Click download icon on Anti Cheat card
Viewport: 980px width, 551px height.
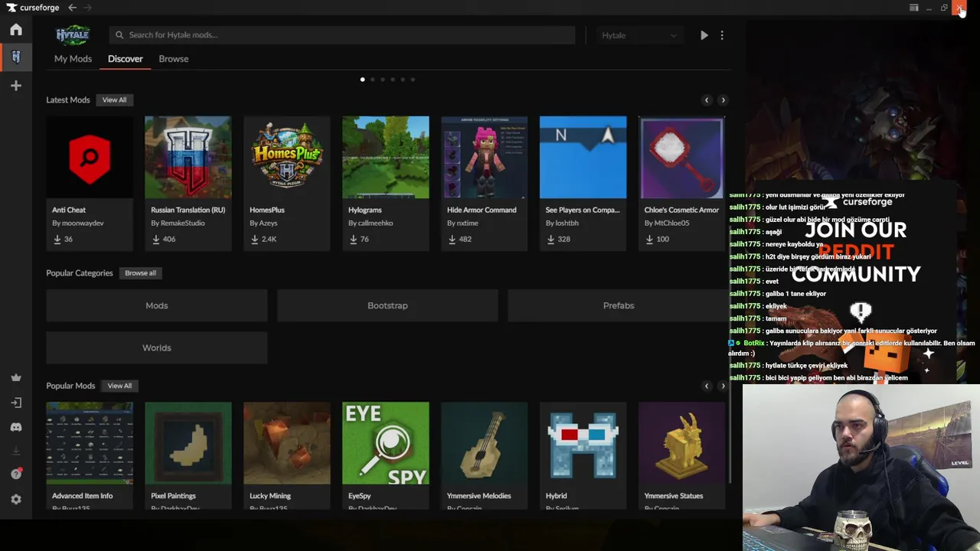point(57,240)
